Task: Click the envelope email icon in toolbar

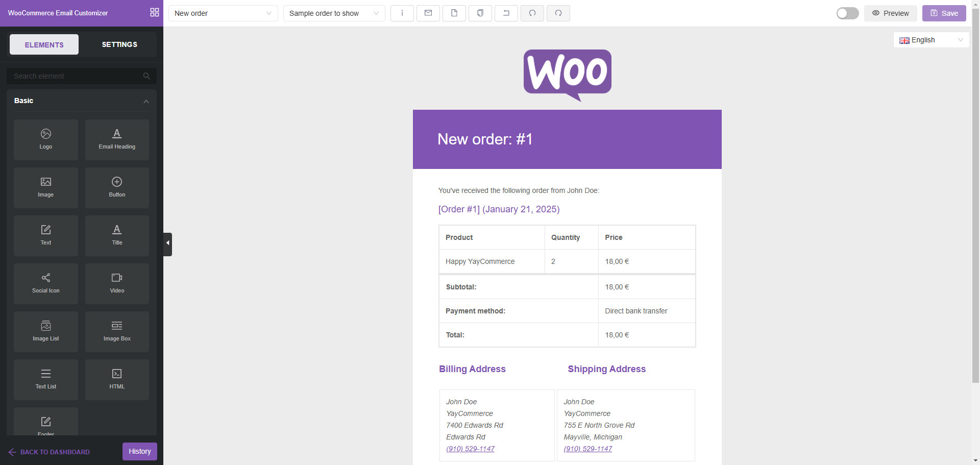Action: point(428,13)
